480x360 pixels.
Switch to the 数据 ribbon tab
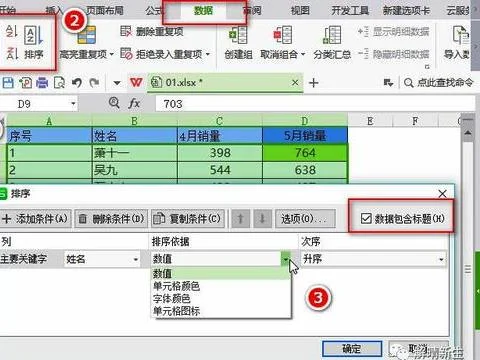point(204,11)
